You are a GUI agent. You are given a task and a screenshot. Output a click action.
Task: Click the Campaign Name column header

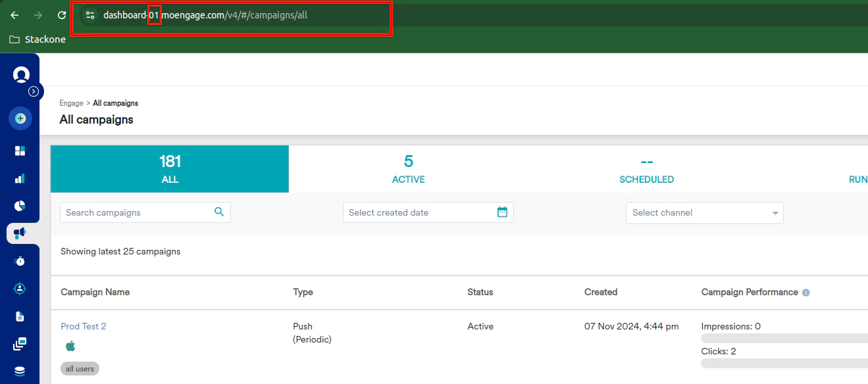(95, 292)
